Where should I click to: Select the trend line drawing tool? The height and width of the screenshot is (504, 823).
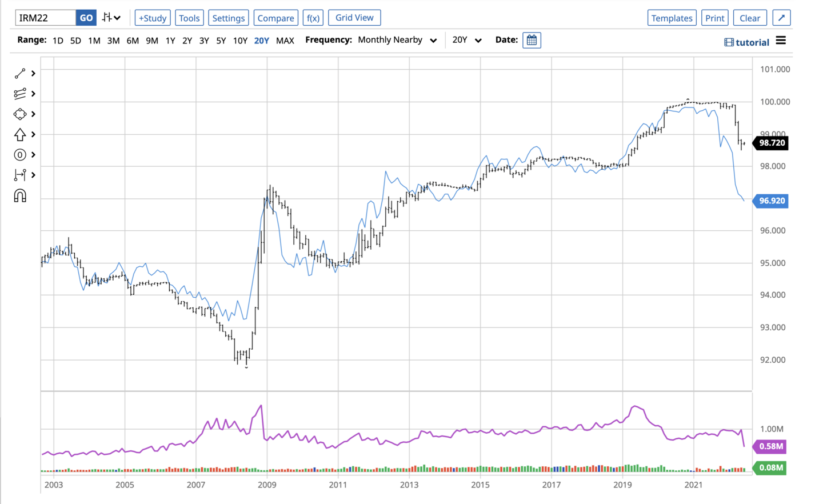pos(20,73)
